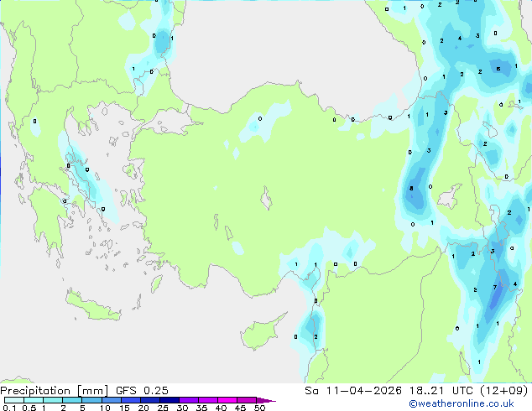Click the '20' legend scale label
This screenshot has height=411, width=532.
[143, 408]
